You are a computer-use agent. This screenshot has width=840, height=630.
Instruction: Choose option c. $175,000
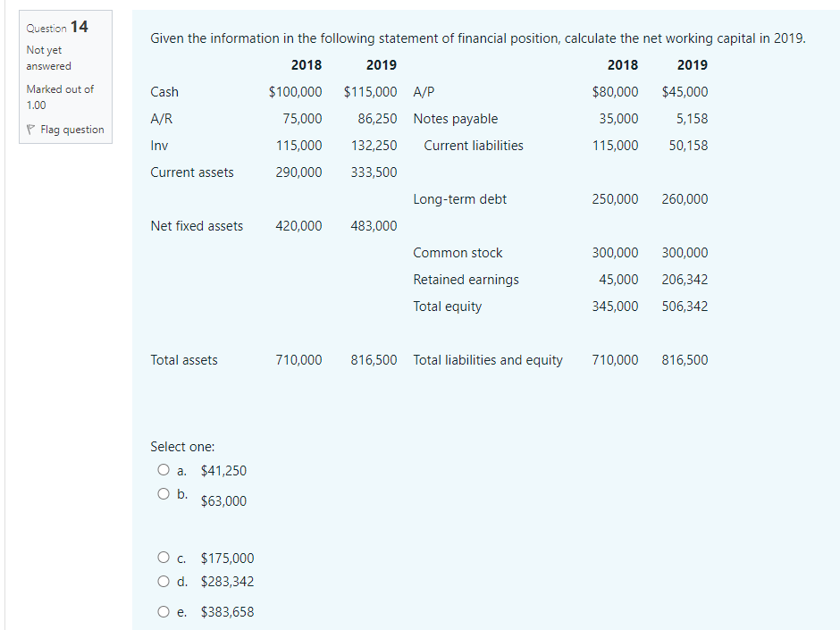click(164, 557)
